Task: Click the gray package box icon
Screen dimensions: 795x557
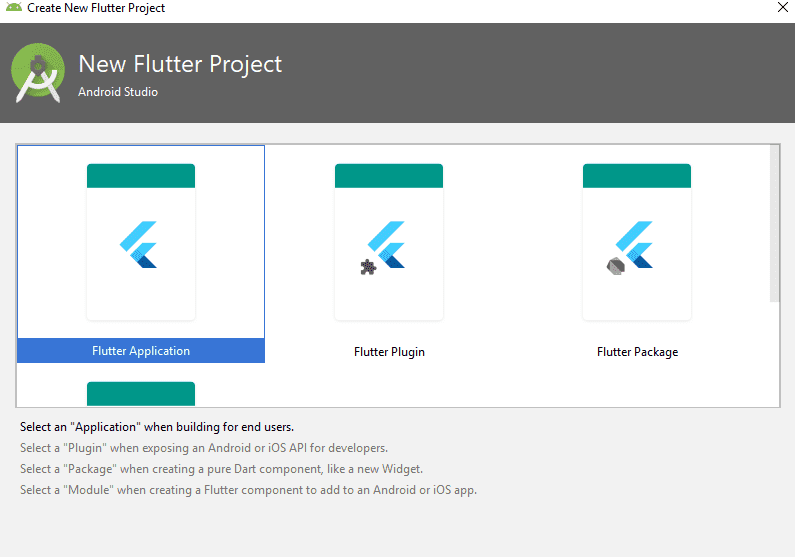Action: (x=616, y=266)
